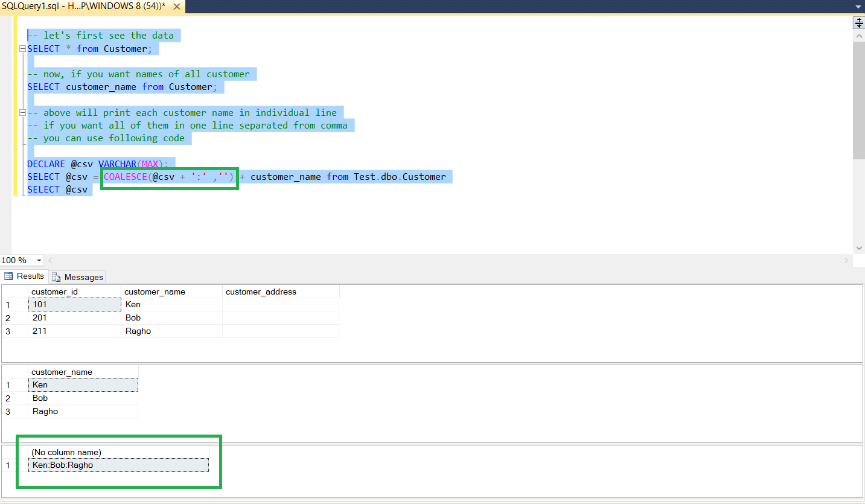The height and width of the screenshot is (504, 865).
Task: Click the Results grid icon
Action: tap(8, 276)
